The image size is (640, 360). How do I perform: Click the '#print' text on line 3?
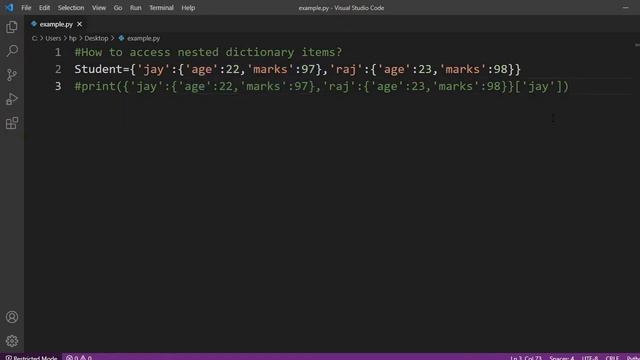[95, 87]
